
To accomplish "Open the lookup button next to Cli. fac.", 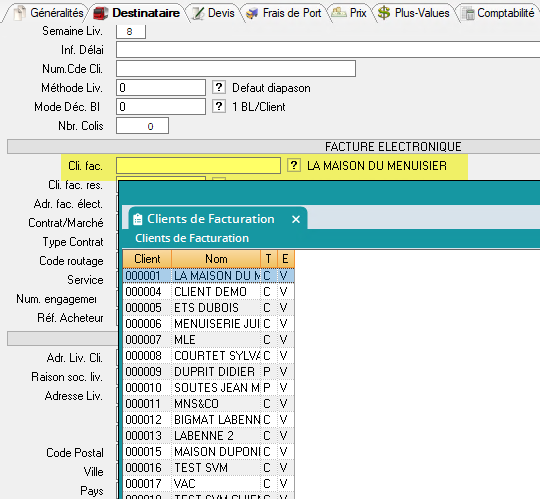I will (x=294, y=165).
